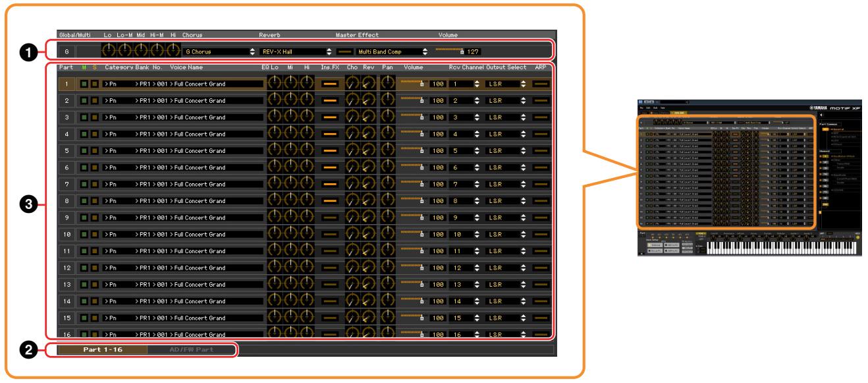
Task: Change the Rcv Channel of Part 1
Action: (x=465, y=84)
